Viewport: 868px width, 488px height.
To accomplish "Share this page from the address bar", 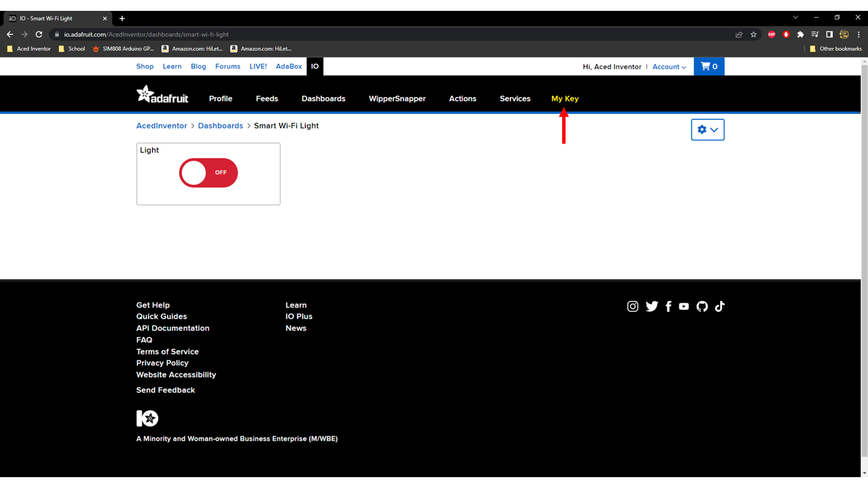I will click(x=739, y=35).
